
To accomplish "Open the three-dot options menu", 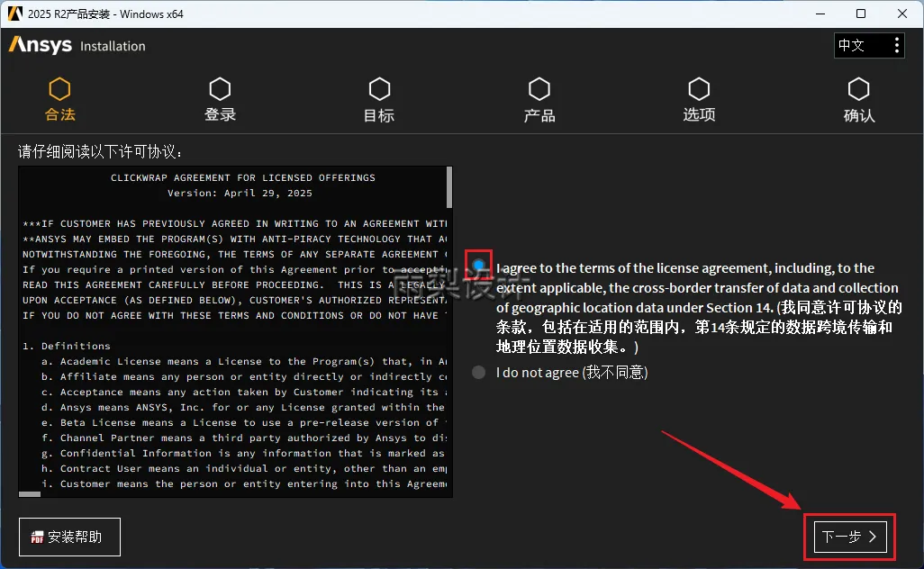I will [x=896, y=45].
